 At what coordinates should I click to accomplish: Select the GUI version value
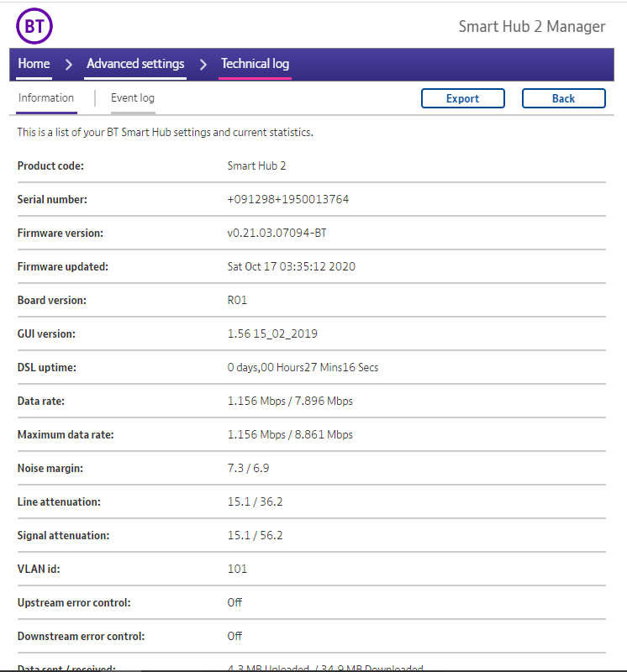pos(272,333)
